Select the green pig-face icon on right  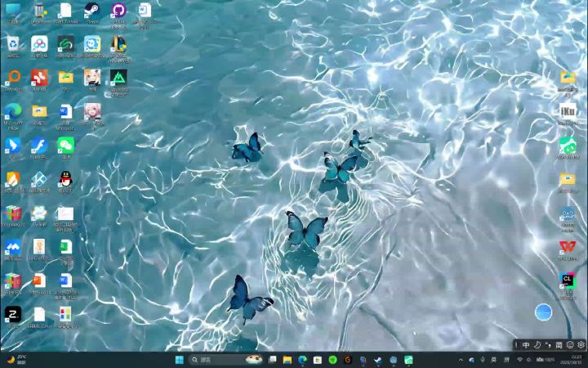(x=568, y=146)
